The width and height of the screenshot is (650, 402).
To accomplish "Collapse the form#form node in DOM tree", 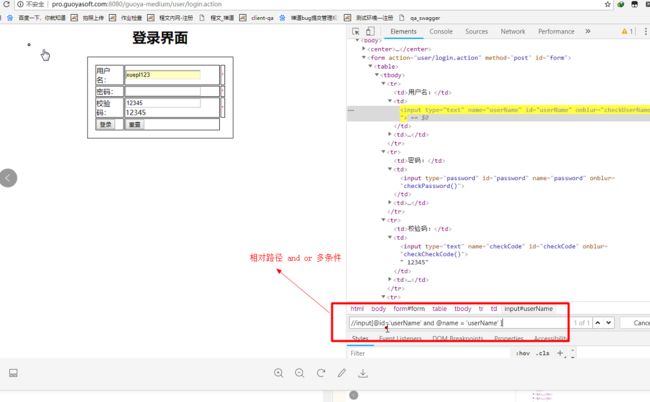I will [x=364, y=58].
